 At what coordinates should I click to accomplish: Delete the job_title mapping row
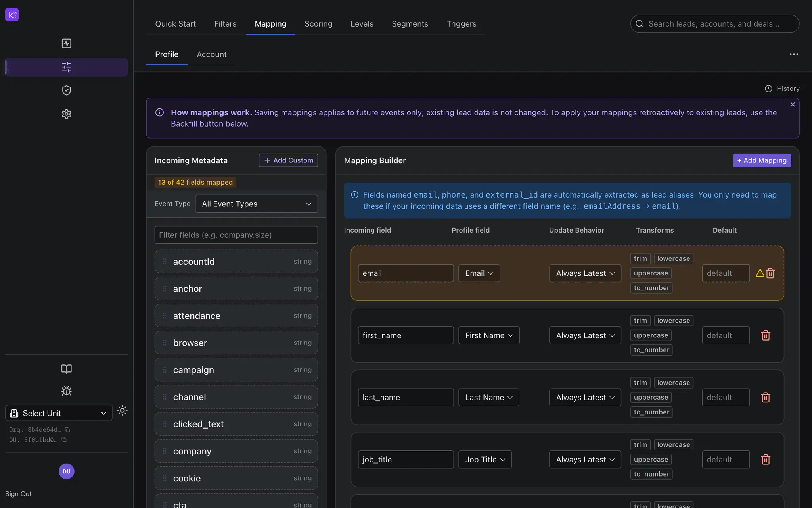point(766,459)
